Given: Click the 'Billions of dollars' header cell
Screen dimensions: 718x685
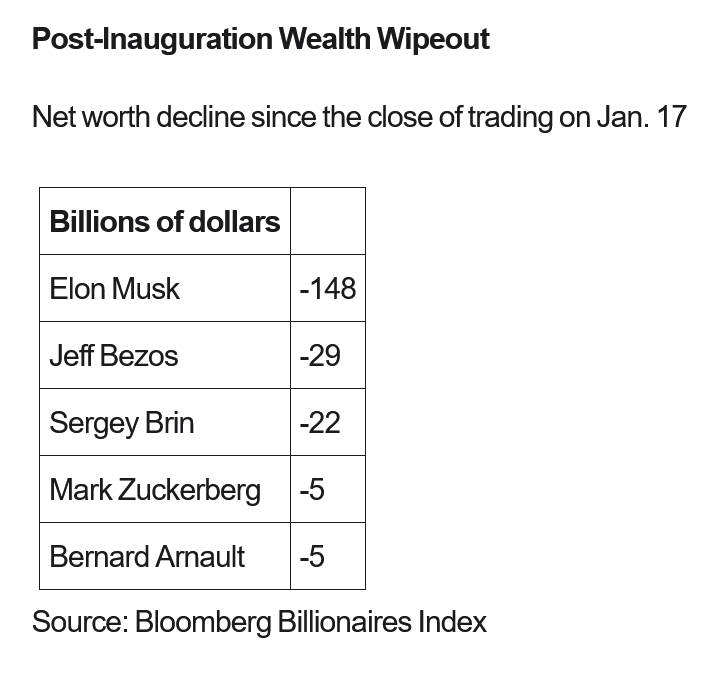Looking at the screenshot, I should pyautogui.click(x=165, y=221).
